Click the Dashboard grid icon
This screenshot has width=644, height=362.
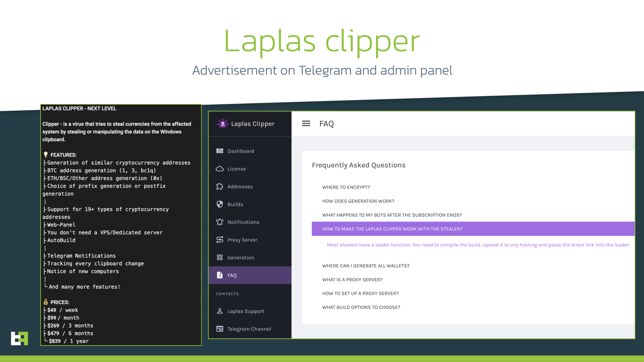click(220, 151)
